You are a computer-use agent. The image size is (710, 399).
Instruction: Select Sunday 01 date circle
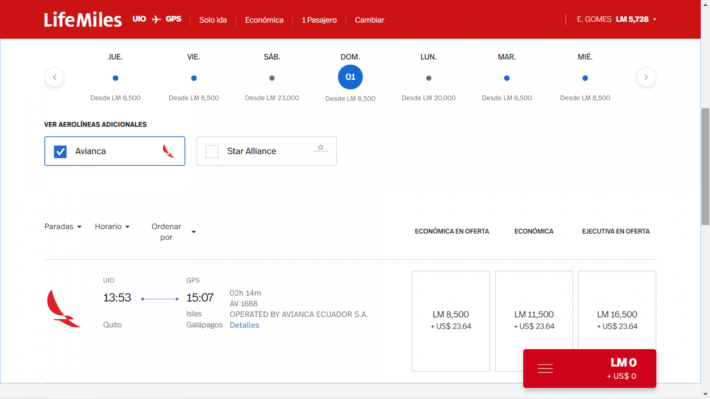(350, 77)
